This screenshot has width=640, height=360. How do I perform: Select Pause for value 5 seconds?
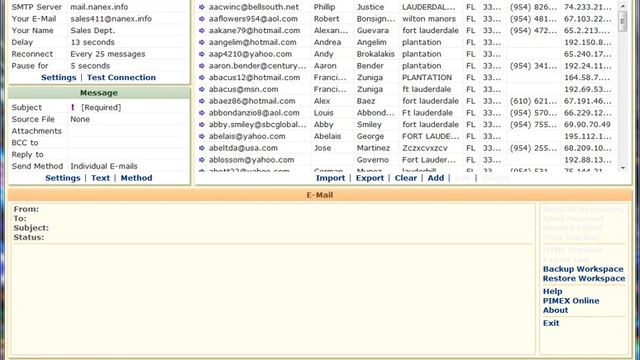pos(90,66)
